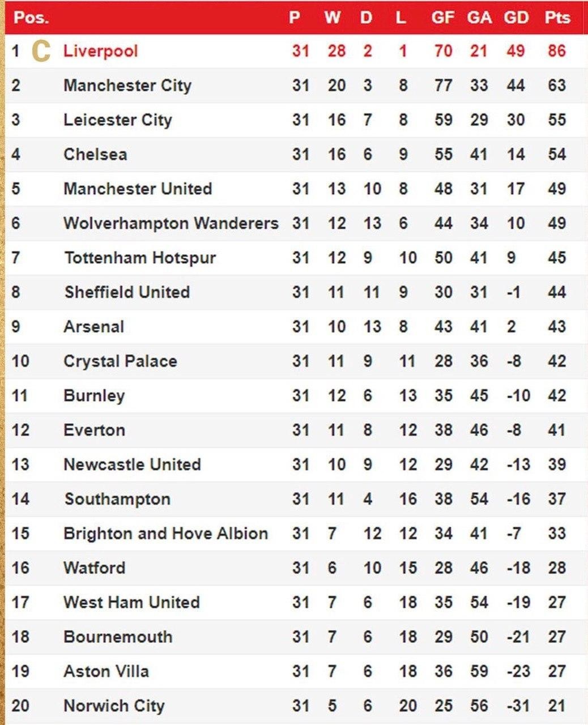Sort by the GF column header
This screenshot has width=588, height=725.
tap(442, 18)
